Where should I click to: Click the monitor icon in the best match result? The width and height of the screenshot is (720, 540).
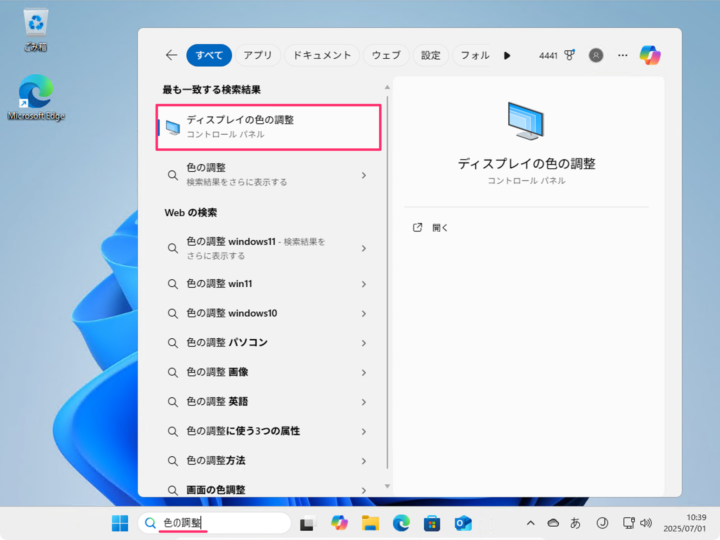pos(173,128)
